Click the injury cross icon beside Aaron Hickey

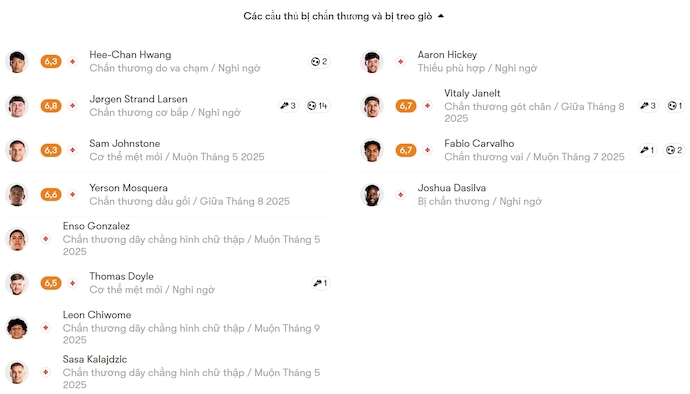(400, 62)
